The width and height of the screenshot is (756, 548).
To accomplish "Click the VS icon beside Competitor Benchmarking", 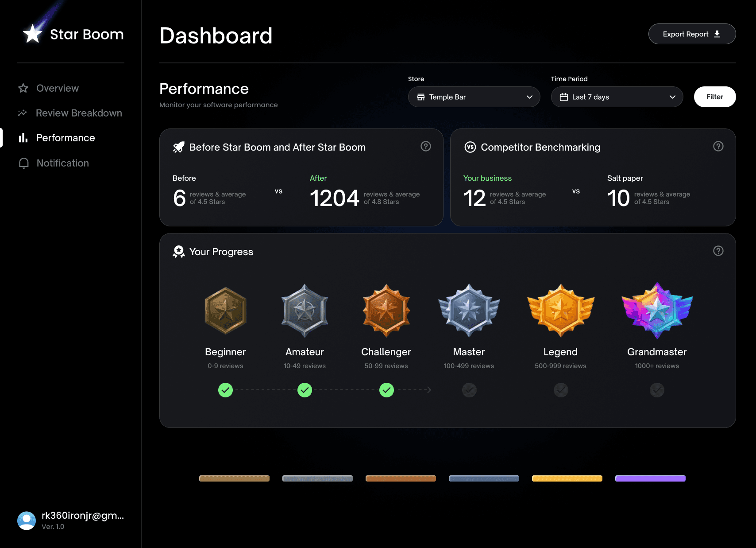I will 470,147.
